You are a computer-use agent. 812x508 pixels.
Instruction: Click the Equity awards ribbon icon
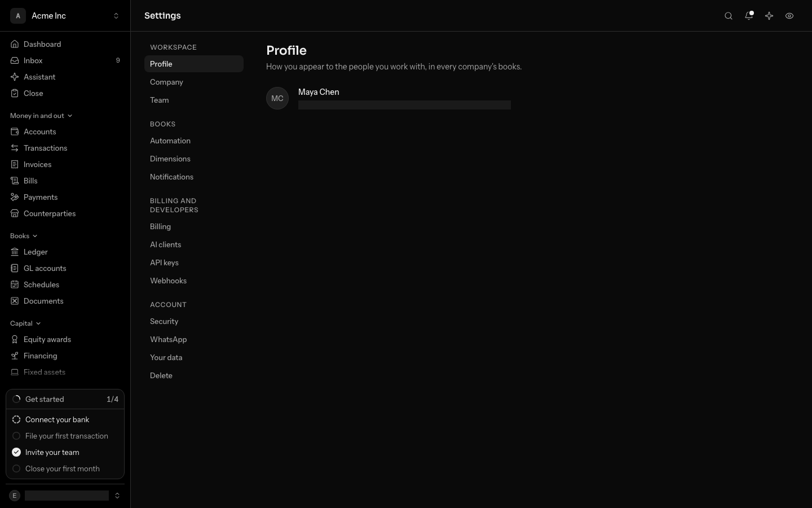pyautogui.click(x=15, y=339)
